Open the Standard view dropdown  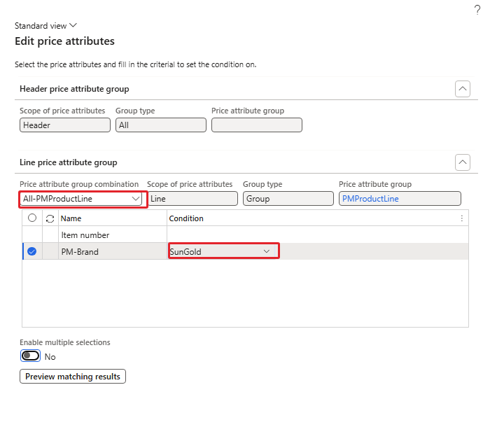click(45, 26)
